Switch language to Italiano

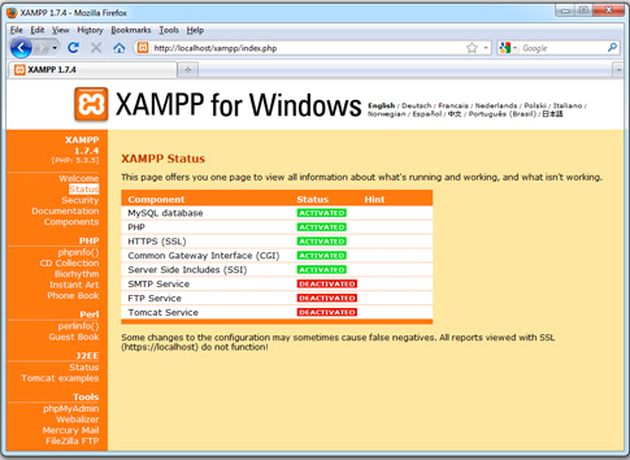tap(567, 106)
